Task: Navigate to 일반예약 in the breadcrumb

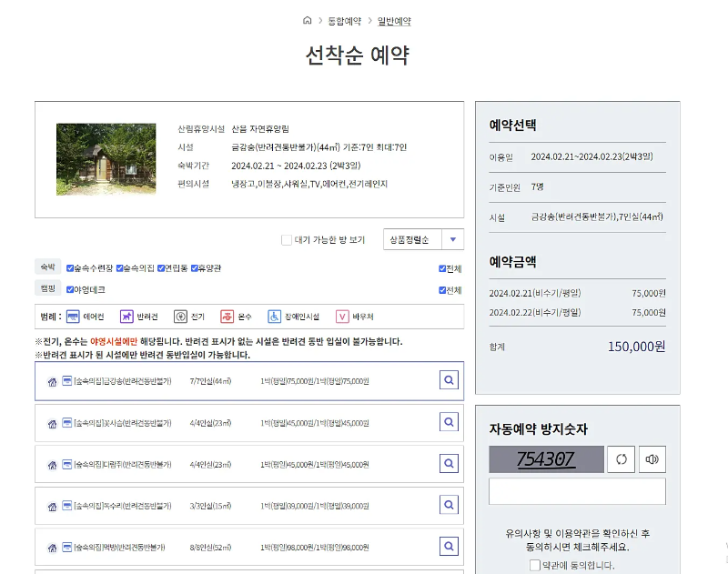Action: pyautogui.click(x=393, y=20)
